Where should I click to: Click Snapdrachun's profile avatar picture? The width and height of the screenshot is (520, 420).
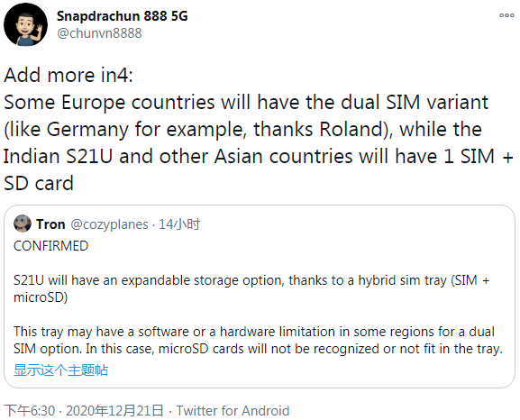coord(25,24)
